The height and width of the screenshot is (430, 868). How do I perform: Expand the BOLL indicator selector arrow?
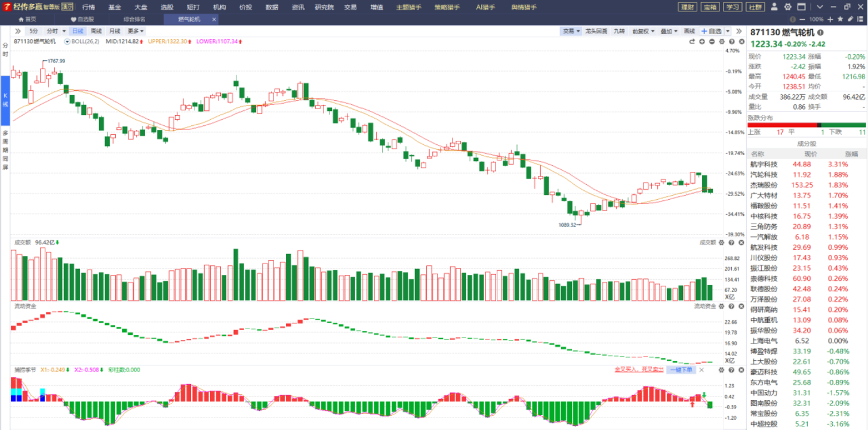coord(67,42)
